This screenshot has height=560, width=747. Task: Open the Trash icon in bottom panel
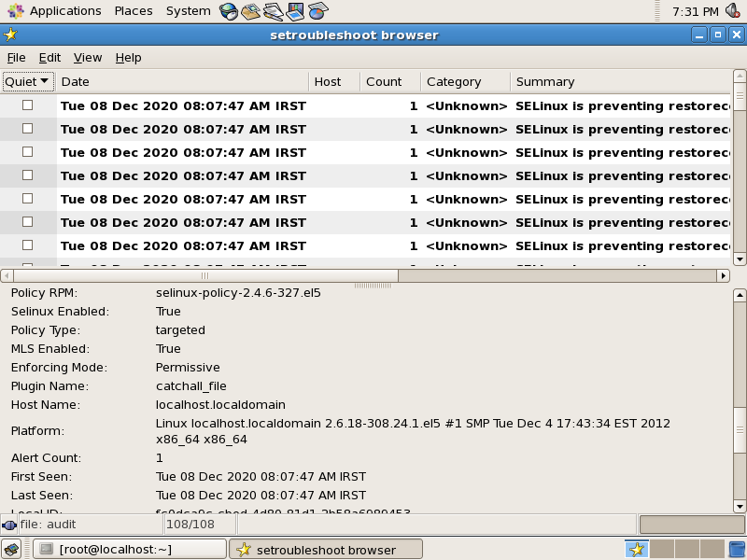coord(738,549)
